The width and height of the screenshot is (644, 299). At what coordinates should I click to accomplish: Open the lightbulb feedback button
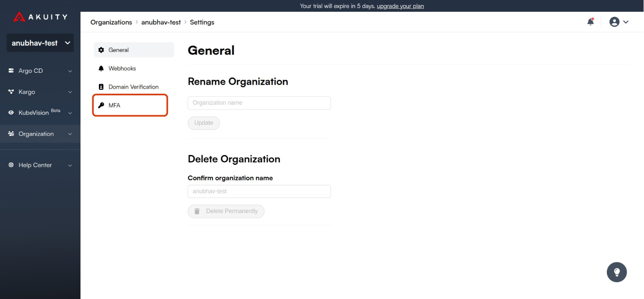(x=617, y=272)
